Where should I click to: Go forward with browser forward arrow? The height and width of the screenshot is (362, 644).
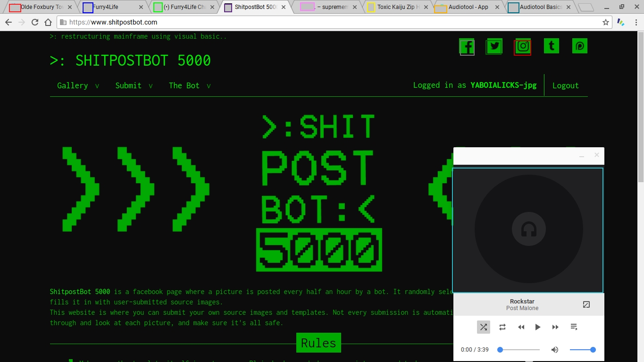pos(21,22)
